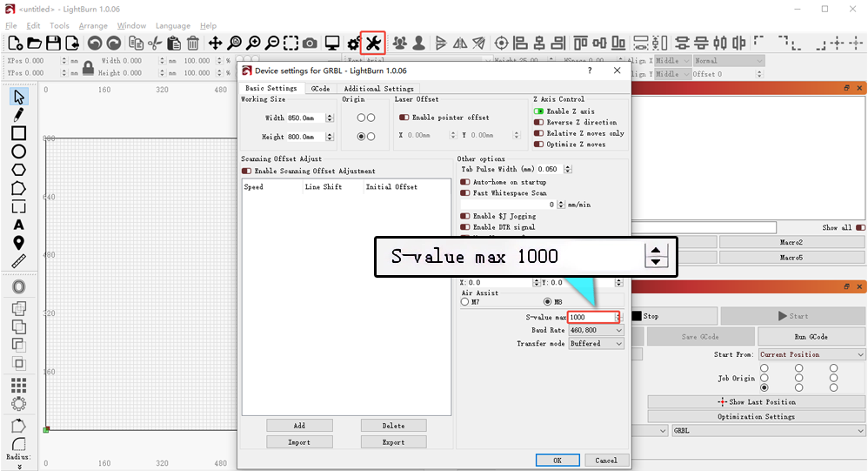This screenshot has height=471, width=868.
Task: Toggle Optimize Z moves switch
Action: click(538, 145)
